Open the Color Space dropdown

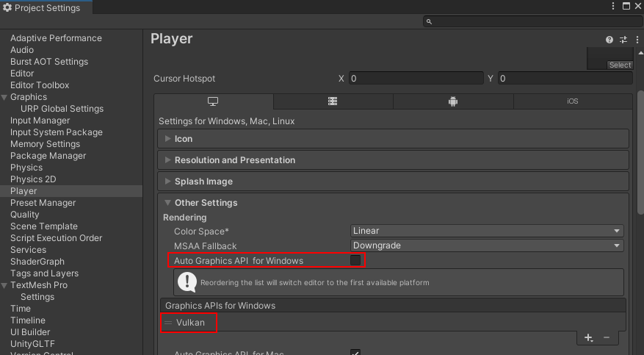487,231
